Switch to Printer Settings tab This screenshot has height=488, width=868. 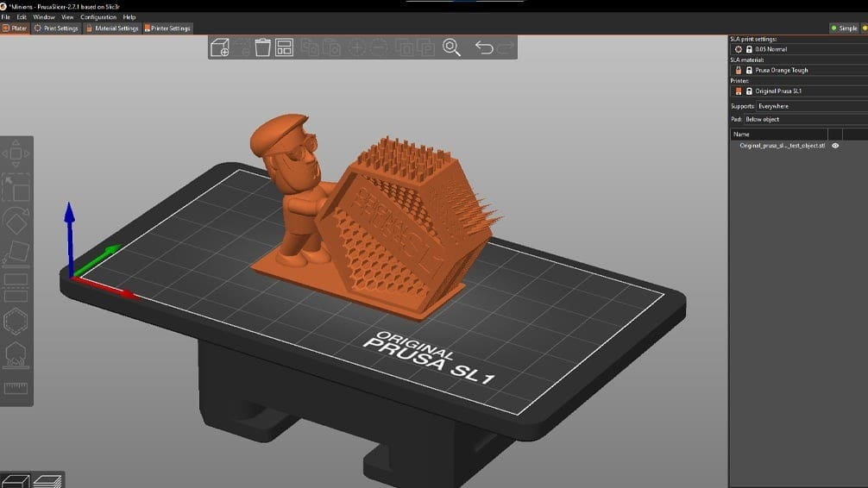pyautogui.click(x=167, y=28)
